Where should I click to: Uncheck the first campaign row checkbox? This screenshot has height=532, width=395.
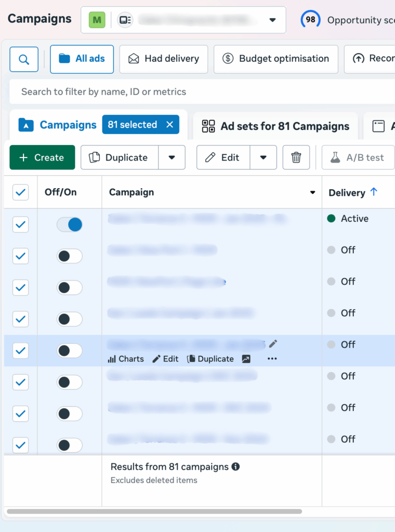pyautogui.click(x=20, y=224)
